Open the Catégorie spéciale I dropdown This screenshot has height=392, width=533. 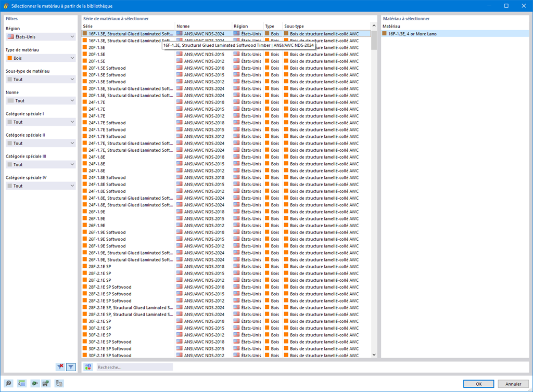pos(41,122)
